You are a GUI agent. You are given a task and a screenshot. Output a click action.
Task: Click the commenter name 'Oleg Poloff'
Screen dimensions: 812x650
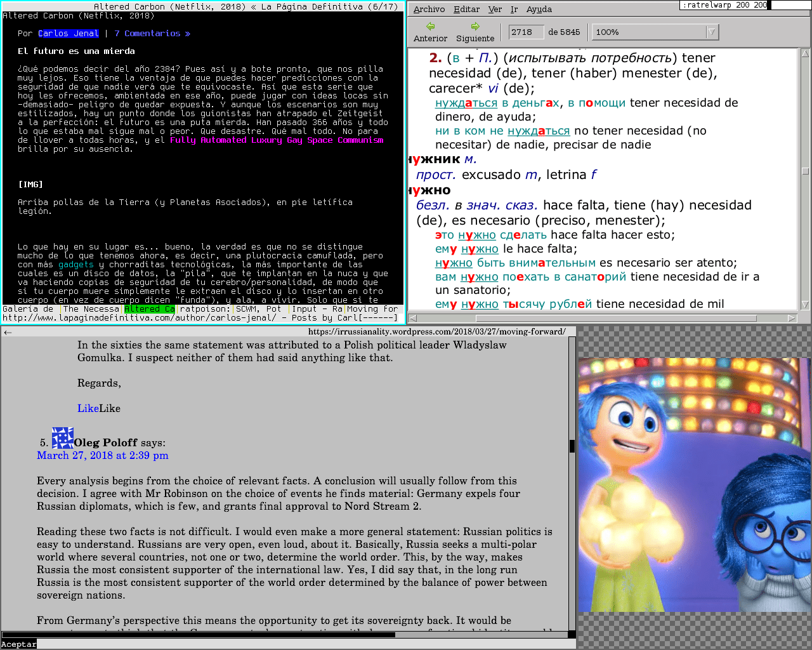(105, 442)
